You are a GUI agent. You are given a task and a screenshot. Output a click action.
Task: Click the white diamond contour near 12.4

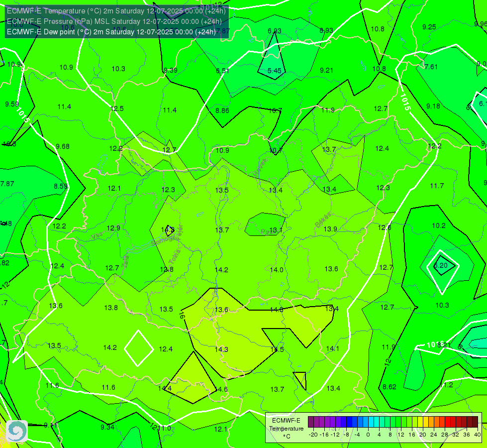(139, 348)
